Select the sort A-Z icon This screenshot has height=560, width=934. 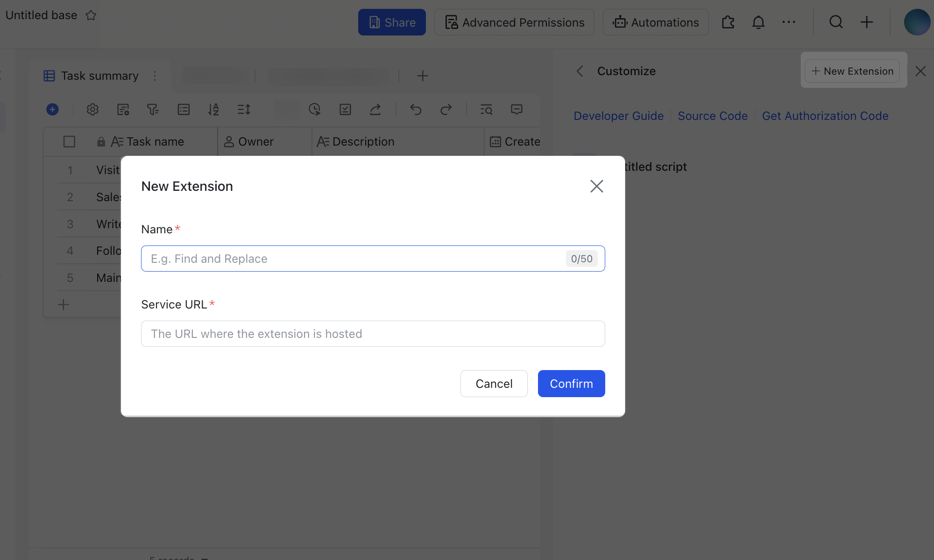pyautogui.click(x=213, y=109)
